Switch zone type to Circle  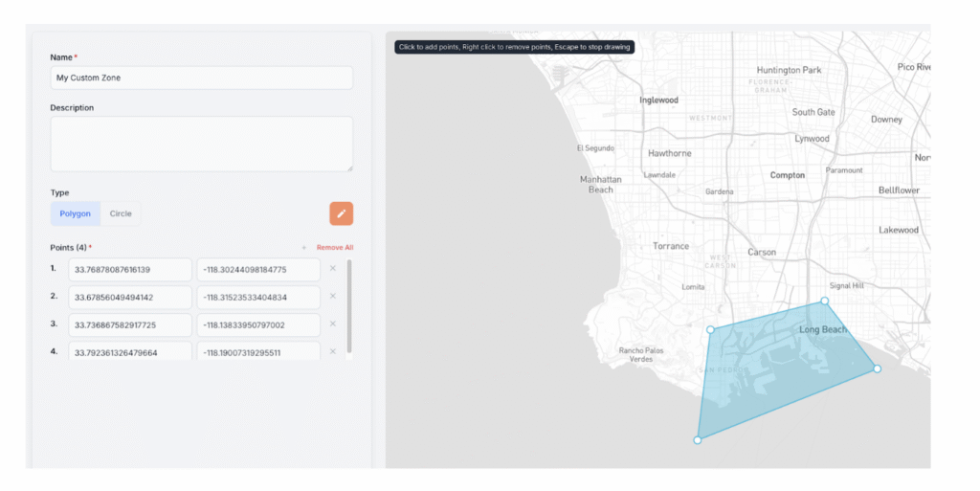coord(121,213)
